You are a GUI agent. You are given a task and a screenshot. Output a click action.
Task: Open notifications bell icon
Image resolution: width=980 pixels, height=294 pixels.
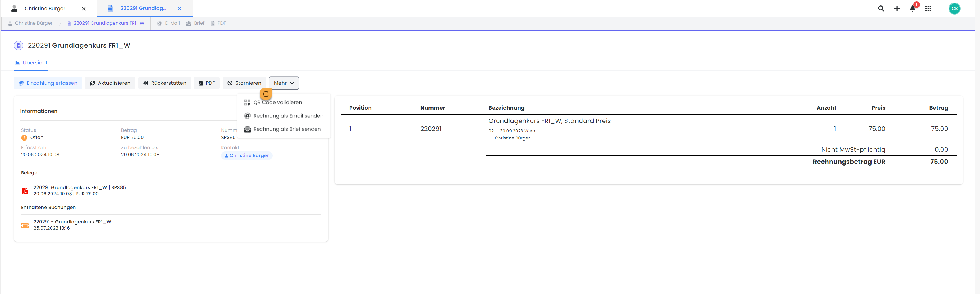912,9
